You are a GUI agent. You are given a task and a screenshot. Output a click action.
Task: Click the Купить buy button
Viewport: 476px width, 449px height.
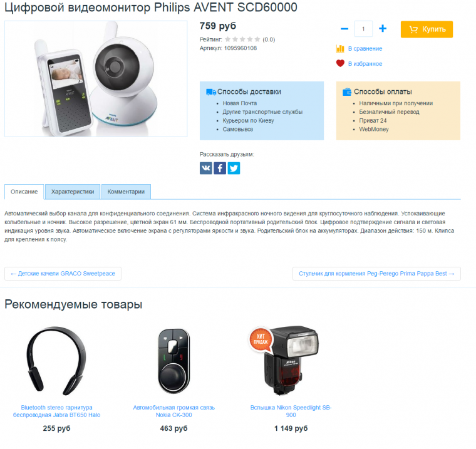pos(427,29)
